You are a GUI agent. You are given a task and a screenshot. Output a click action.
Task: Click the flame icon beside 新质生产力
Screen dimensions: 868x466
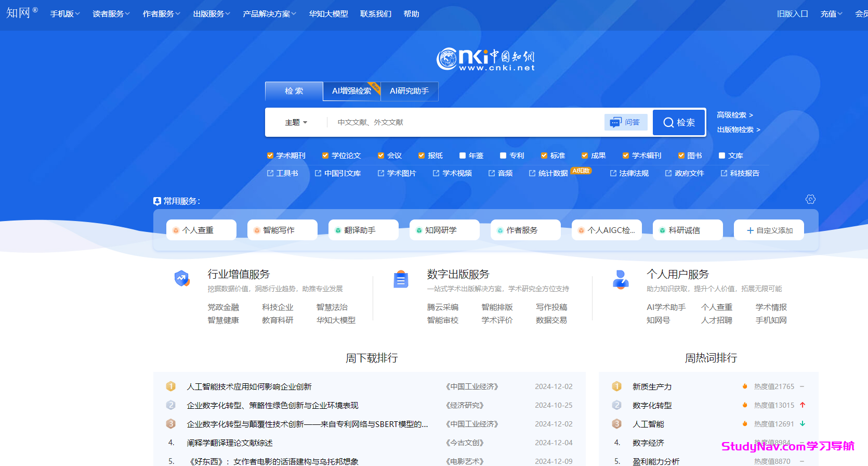point(745,386)
